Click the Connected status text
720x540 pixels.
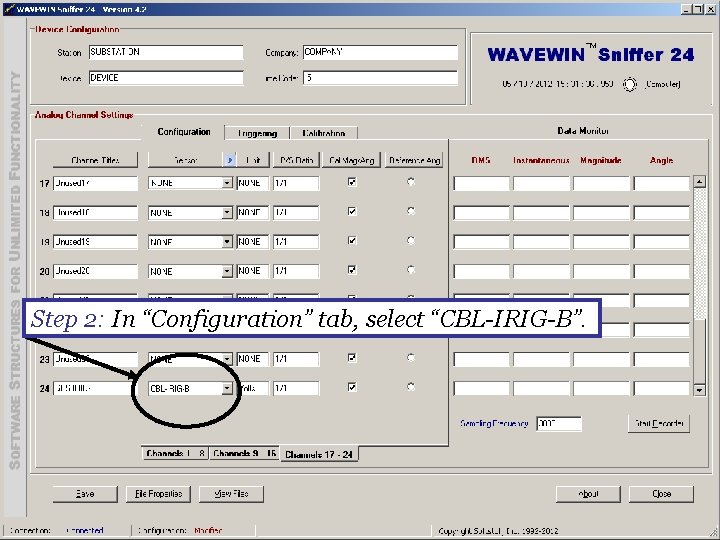point(84,530)
